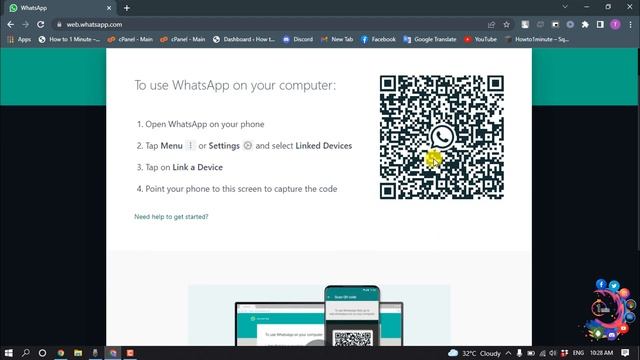This screenshot has width=640, height=360.
Task: Open the New Tab bookmark
Action: [x=337, y=39]
